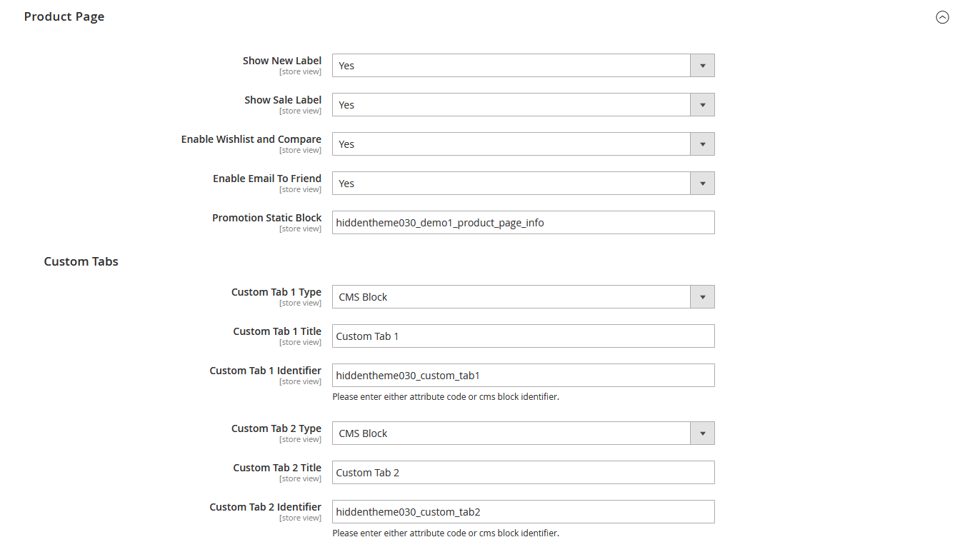Edit the Custom Tab 2 Identifier field
Viewport: 980px width, 552px height.
[x=523, y=511]
